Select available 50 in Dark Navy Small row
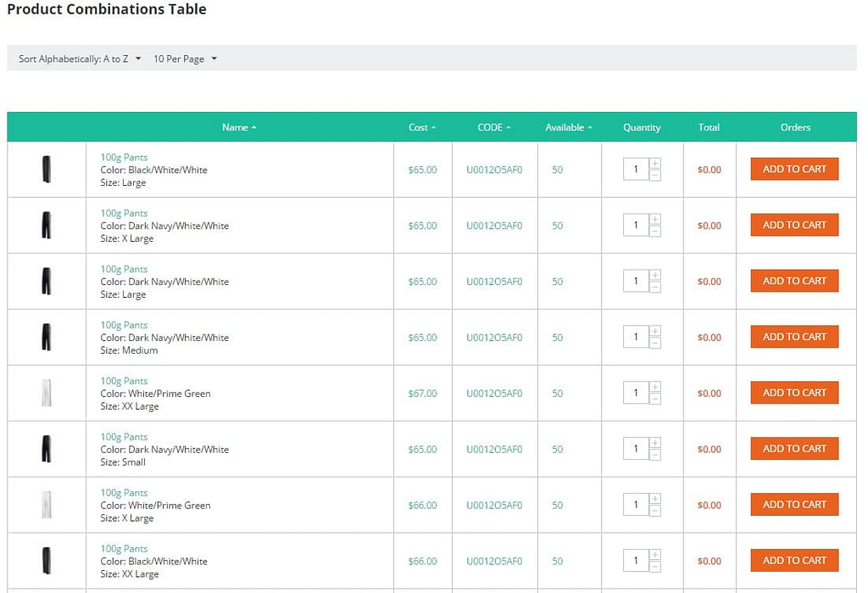The image size is (868, 593). point(558,450)
